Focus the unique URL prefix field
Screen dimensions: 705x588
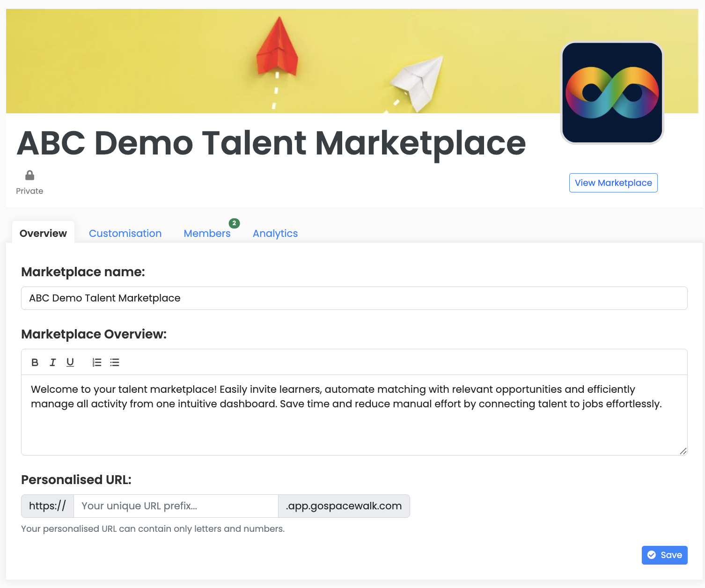point(176,506)
